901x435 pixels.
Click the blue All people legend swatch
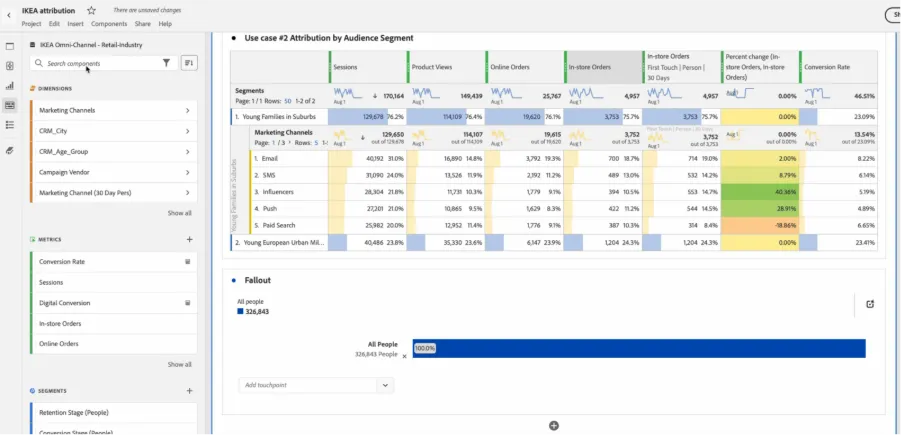240,311
